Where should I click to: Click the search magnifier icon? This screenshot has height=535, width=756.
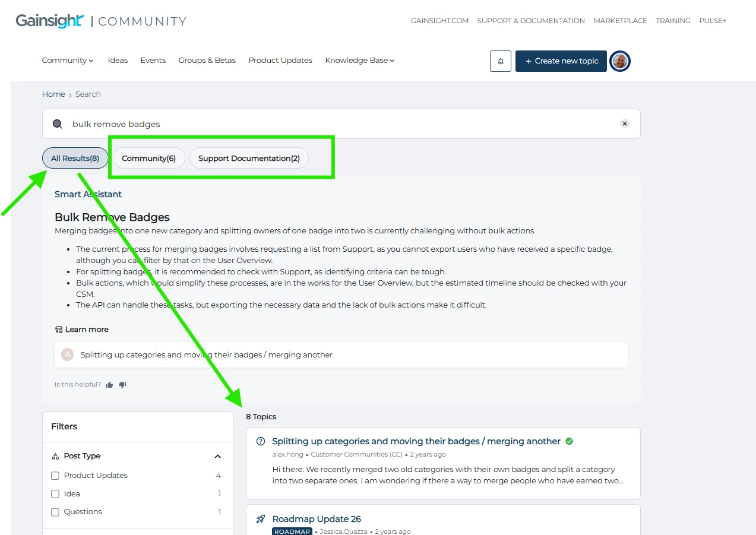pyautogui.click(x=58, y=124)
